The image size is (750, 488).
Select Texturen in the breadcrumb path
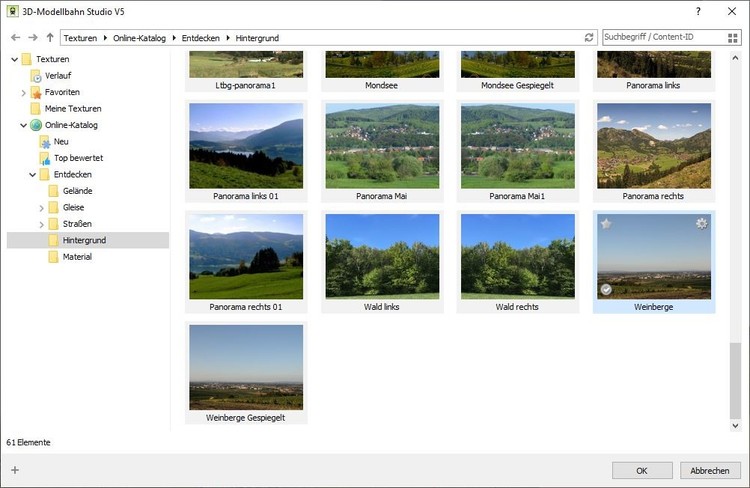[x=80, y=38]
